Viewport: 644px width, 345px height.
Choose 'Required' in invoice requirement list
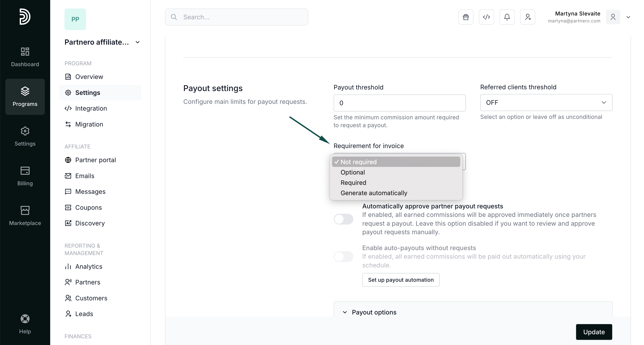[353, 183]
